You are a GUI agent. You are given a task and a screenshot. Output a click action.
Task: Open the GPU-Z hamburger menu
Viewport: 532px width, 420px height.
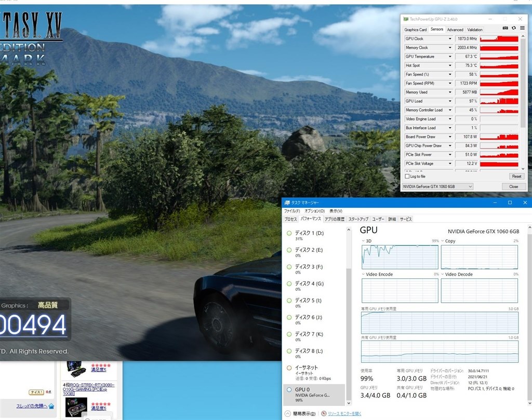(x=523, y=28)
